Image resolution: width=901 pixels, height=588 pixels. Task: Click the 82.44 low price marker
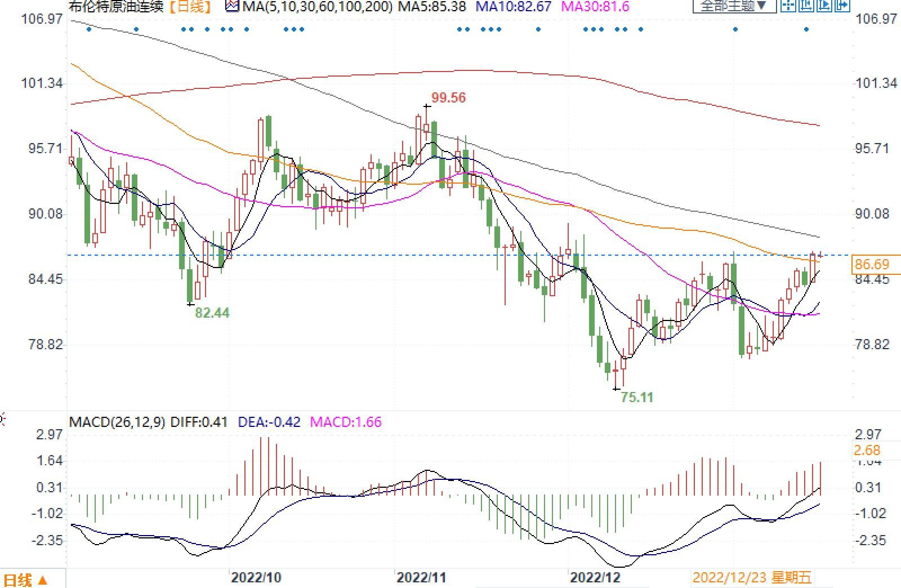[212, 313]
